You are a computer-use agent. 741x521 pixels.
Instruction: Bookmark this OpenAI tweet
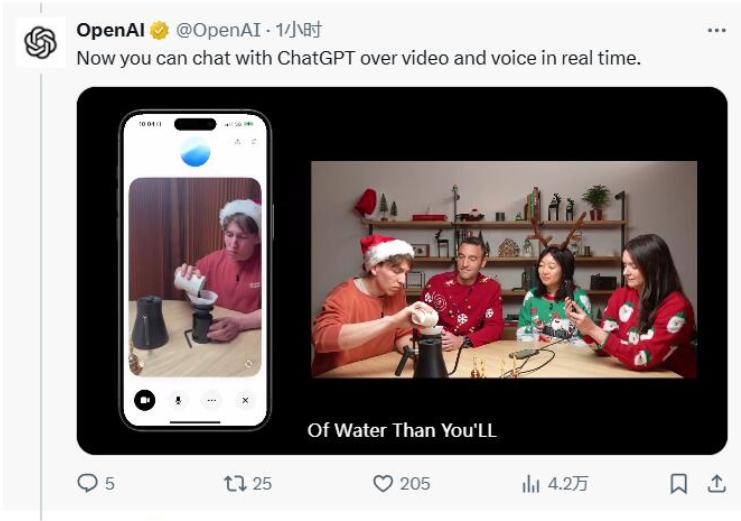click(x=678, y=483)
